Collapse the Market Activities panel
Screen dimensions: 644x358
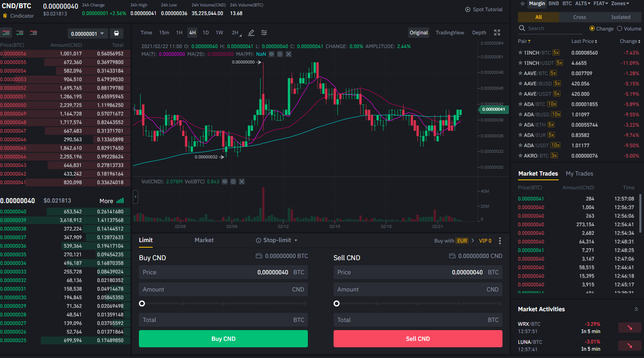(x=636, y=309)
